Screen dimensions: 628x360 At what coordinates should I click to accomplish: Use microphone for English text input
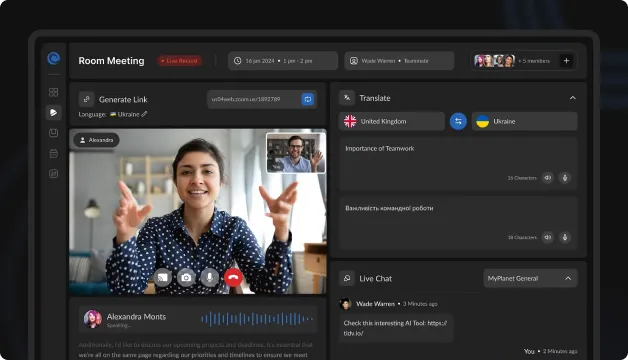pos(565,178)
